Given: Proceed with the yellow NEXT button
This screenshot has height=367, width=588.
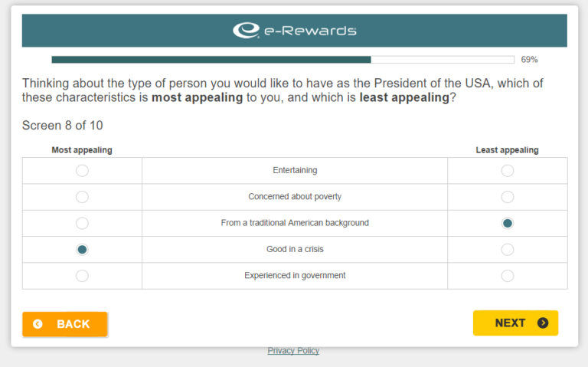Looking at the screenshot, I should (515, 323).
